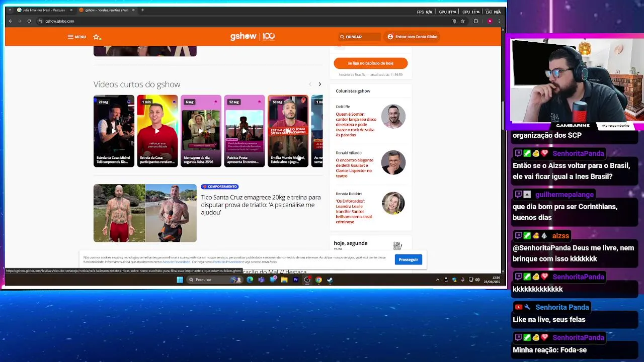Click 'se liga no capítulo de hoje' button
Image resolution: width=644 pixels, height=362 pixels.
point(370,63)
